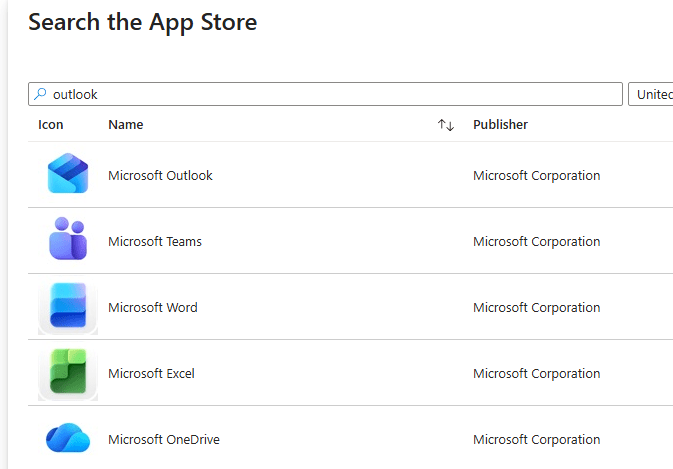Click the Name column header
This screenshot has width=673, height=469.
coord(126,125)
